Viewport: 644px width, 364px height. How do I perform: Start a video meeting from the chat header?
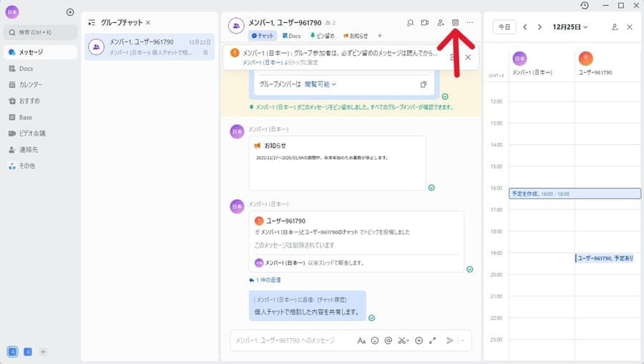click(x=424, y=23)
